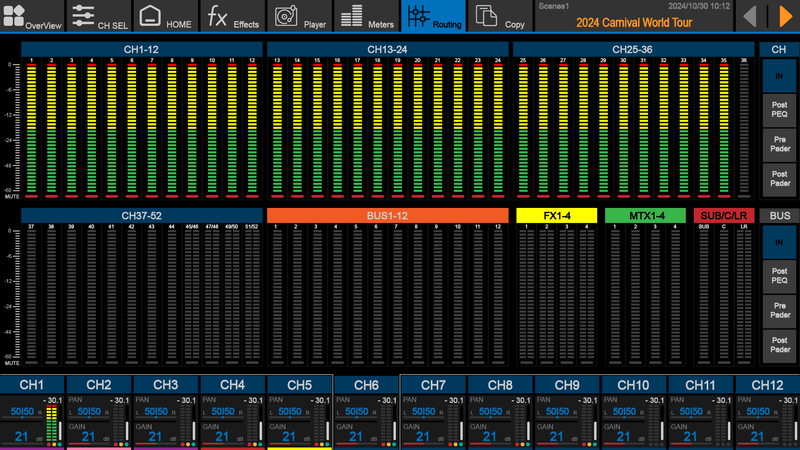Open the CH25-36 meter group
Image resolution: width=800 pixels, height=450 pixels.
pyautogui.click(x=633, y=49)
